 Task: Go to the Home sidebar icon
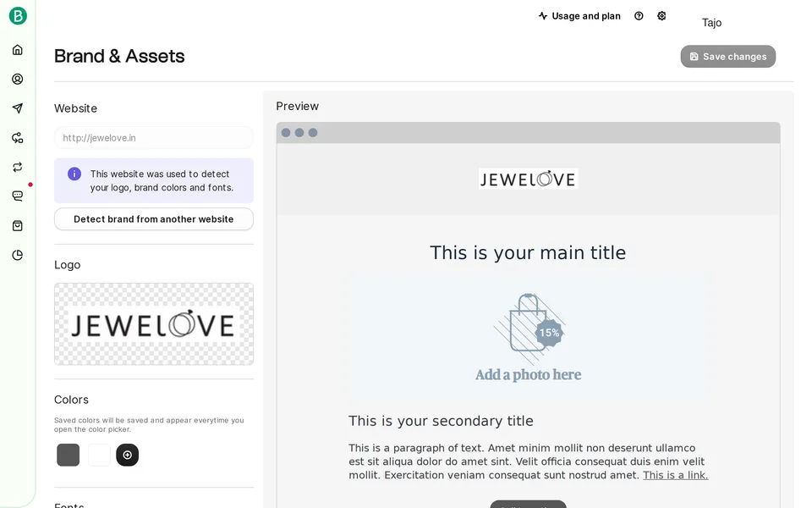18,50
